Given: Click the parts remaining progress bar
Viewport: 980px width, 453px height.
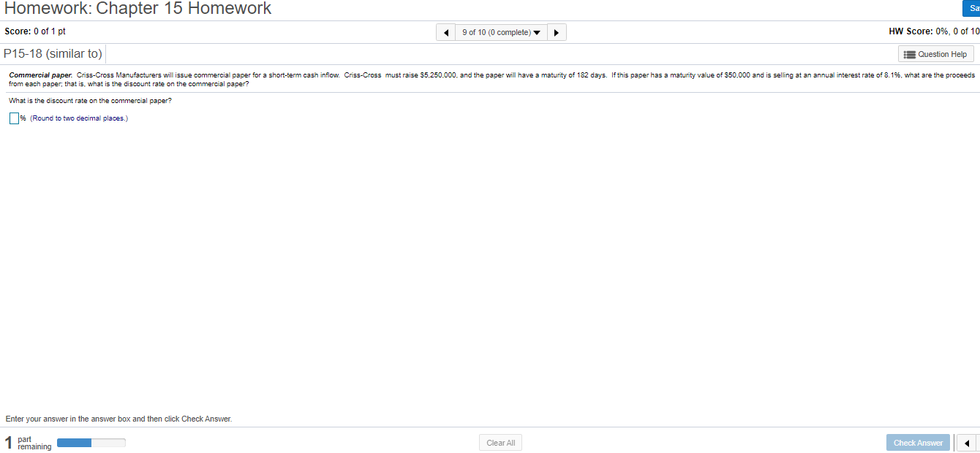Looking at the screenshot, I should (x=91, y=442).
